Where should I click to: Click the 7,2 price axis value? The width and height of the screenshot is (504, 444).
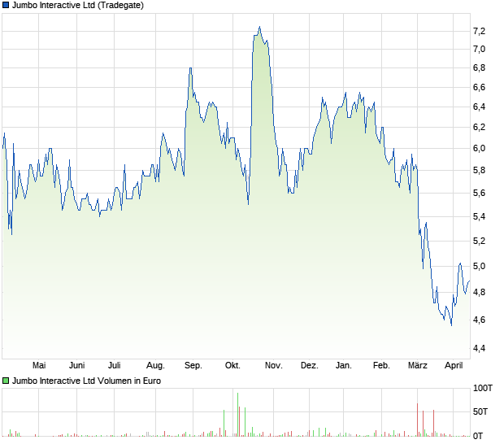(479, 32)
